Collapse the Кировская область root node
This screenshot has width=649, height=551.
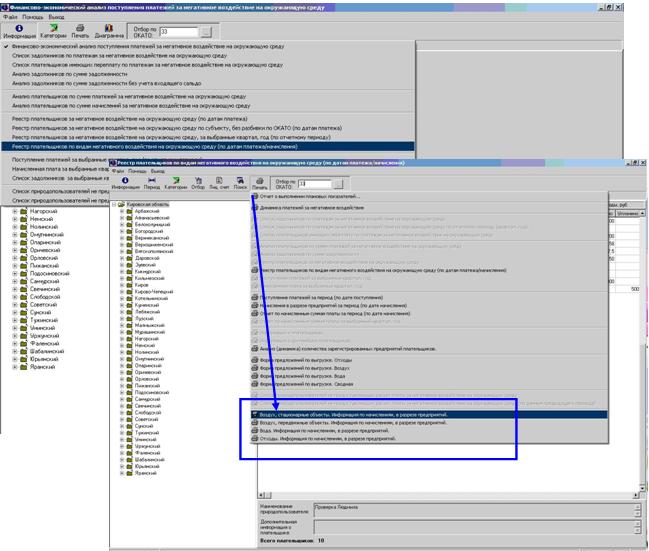point(113,204)
